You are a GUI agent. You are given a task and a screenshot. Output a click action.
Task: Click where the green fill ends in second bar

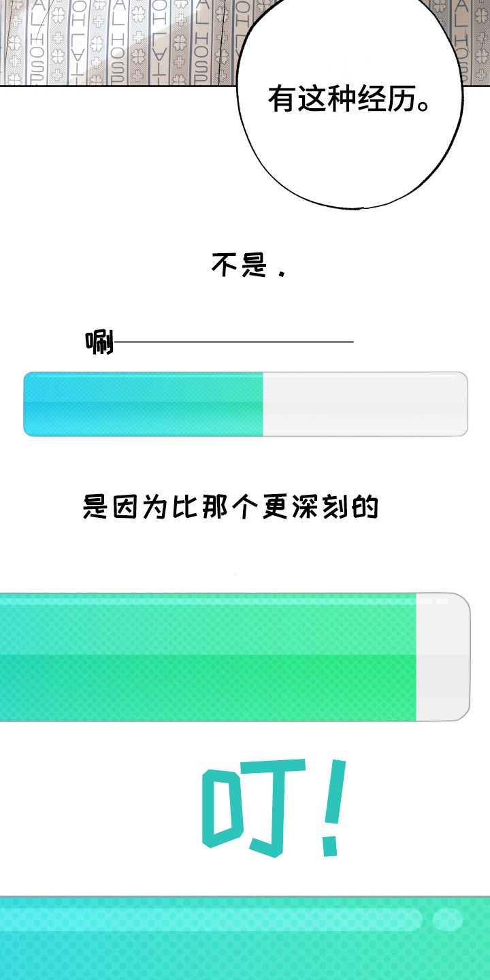point(416,657)
